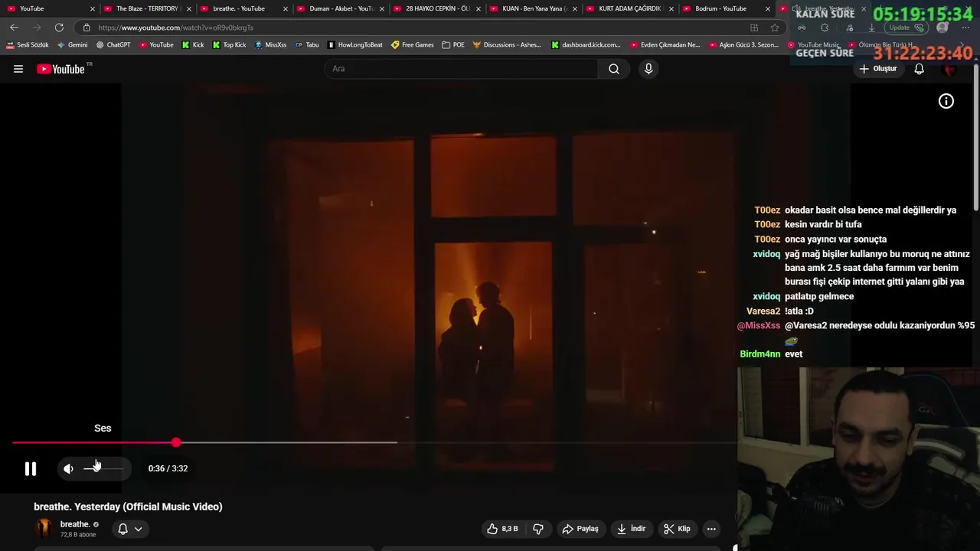Click the red progress scrubber dot

[x=176, y=442]
